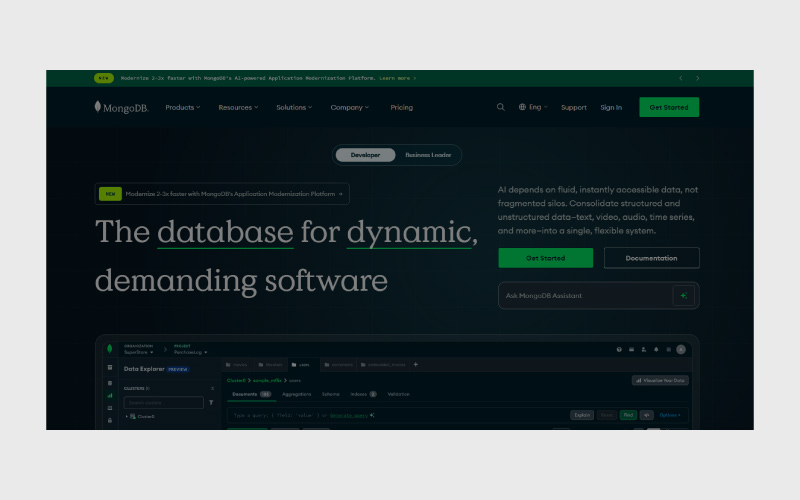This screenshot has height=500, width=800.
Task: Click the user avatar in demo panel
Action: (681, 349)
